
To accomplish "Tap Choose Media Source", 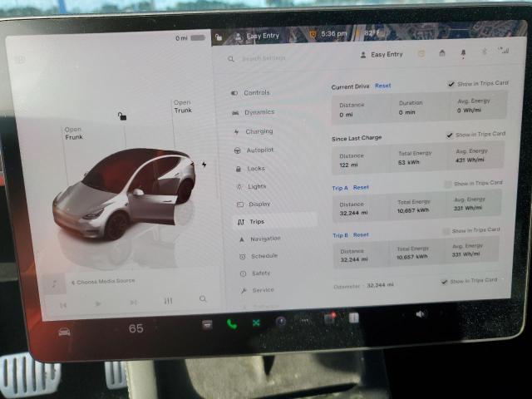I will [103, 282].
